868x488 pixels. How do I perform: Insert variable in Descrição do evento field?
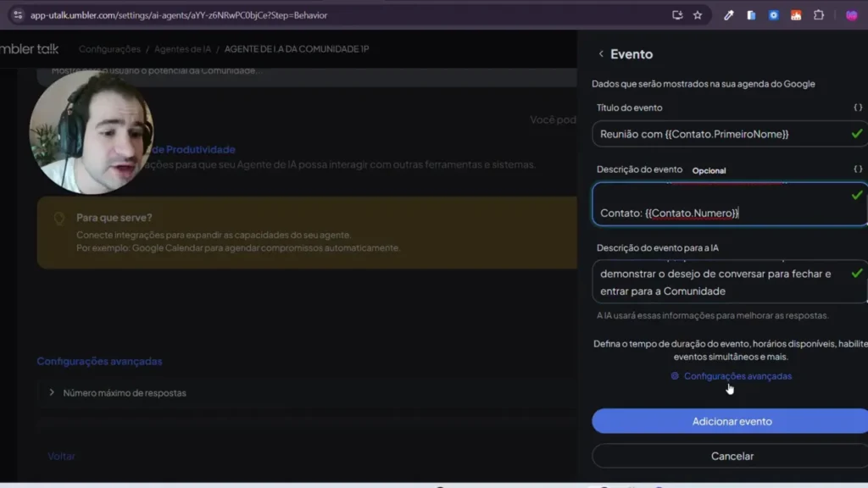click(x=858, y=169)
